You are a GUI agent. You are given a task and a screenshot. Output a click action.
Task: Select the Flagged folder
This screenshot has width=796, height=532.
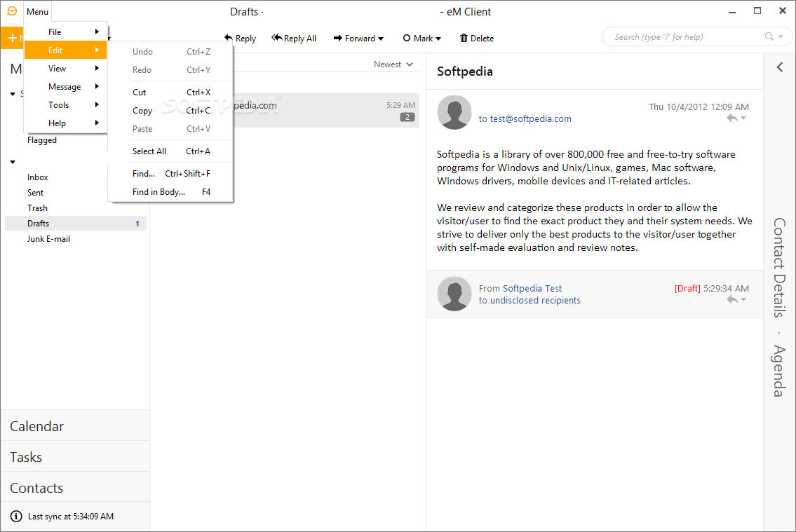(x=42, y=140)
